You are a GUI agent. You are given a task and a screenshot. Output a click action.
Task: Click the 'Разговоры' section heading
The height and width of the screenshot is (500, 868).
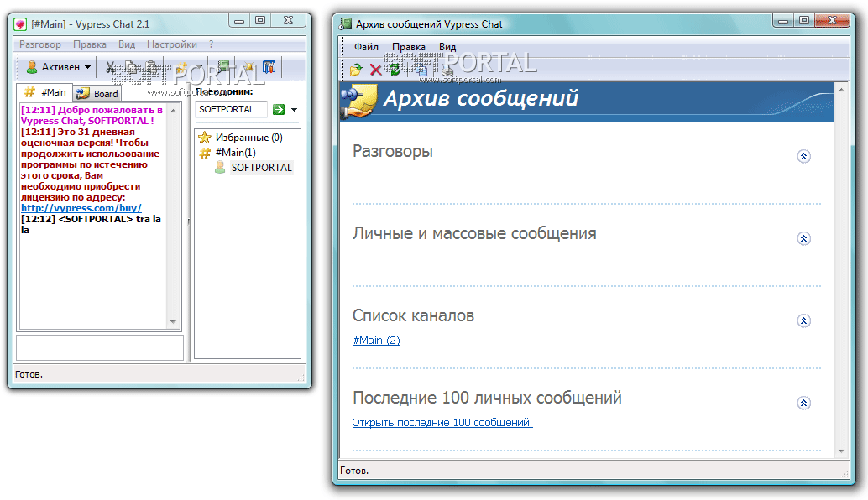click(x=393, y=151)
